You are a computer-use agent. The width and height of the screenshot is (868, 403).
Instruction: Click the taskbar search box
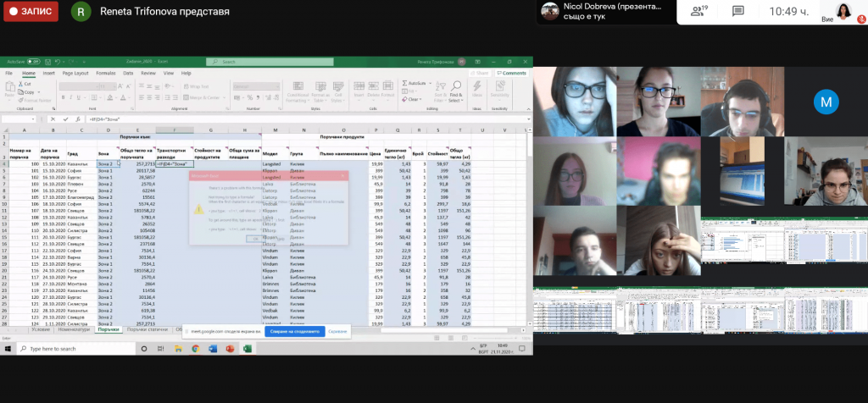[x=75, y=349]
